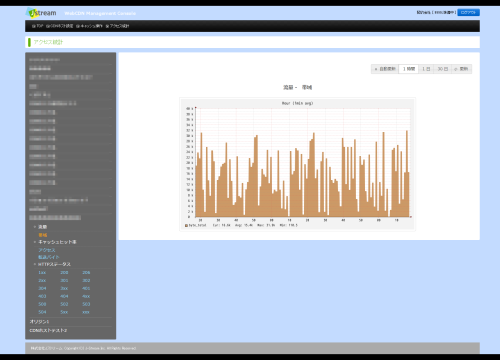
Task: Open the 4xx status link
Action: pos(86,296)
